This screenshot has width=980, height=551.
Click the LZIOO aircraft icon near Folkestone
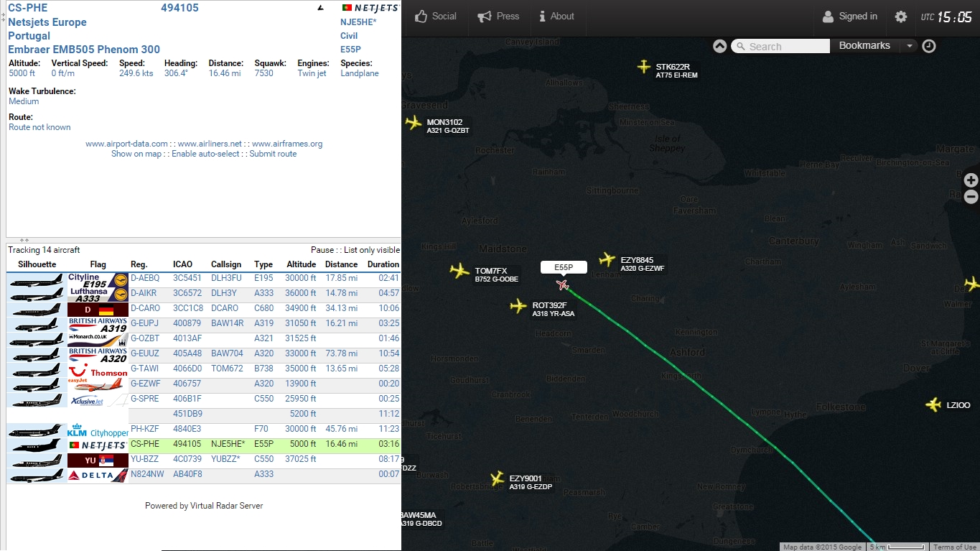[933, 404]
